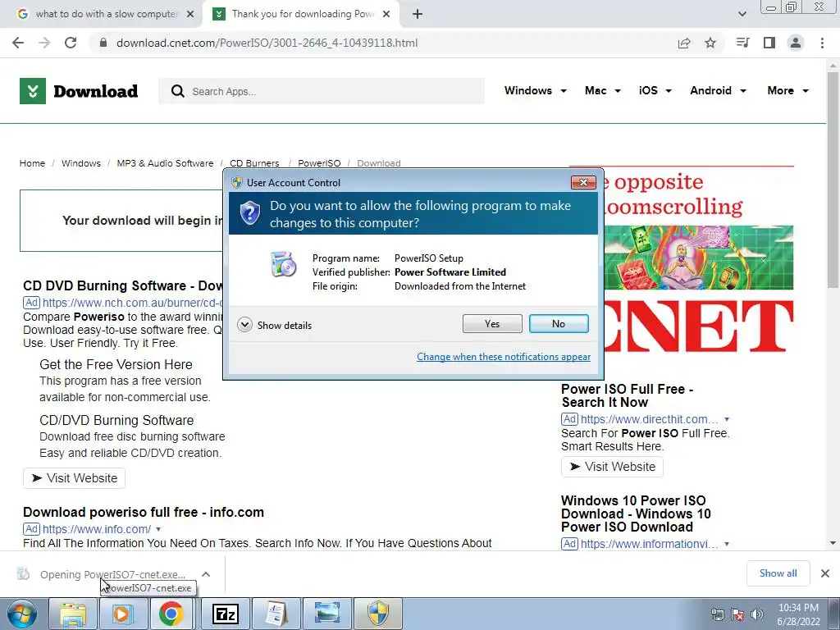The image size is (840, 630).
Task: Click the Chrome taskbar icon
Action: tap(171, 614)
